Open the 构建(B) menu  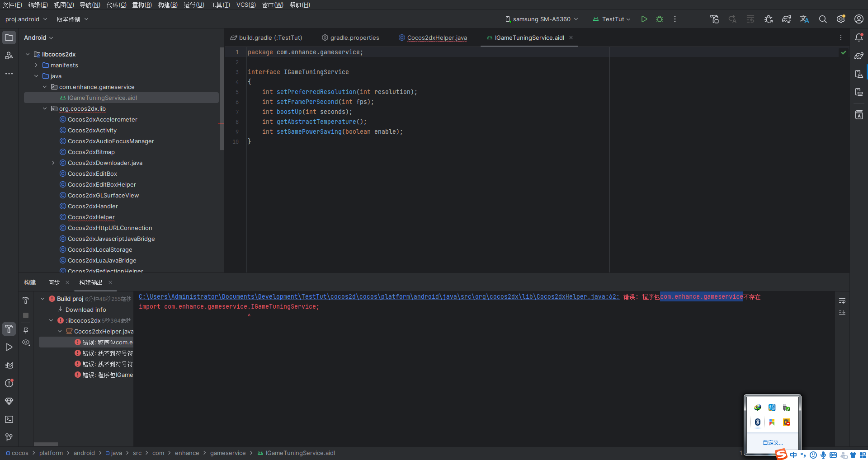click(168, 5)
